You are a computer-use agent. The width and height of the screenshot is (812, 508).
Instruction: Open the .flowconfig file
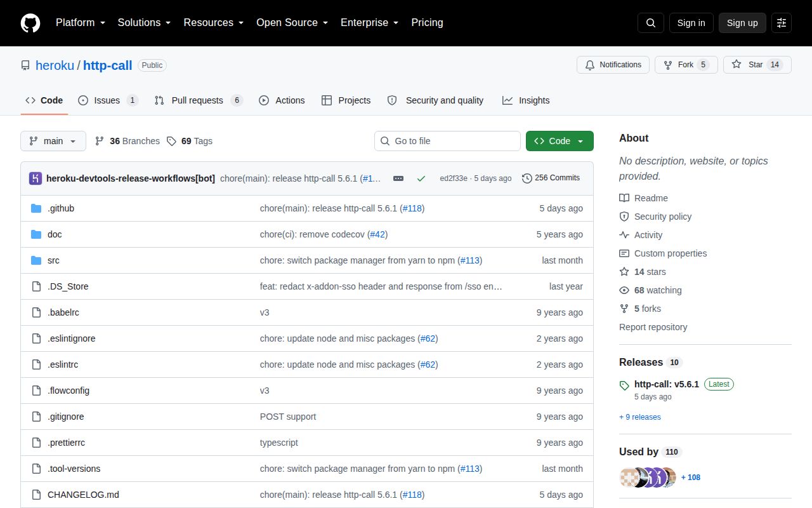[x=69, y=391]
